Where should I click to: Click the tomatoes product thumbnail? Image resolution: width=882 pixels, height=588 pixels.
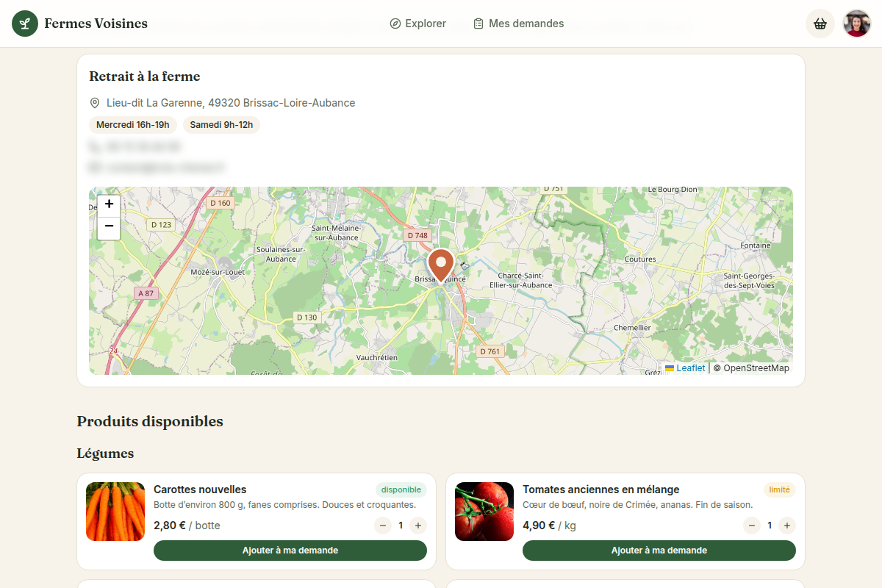(484, 512)
